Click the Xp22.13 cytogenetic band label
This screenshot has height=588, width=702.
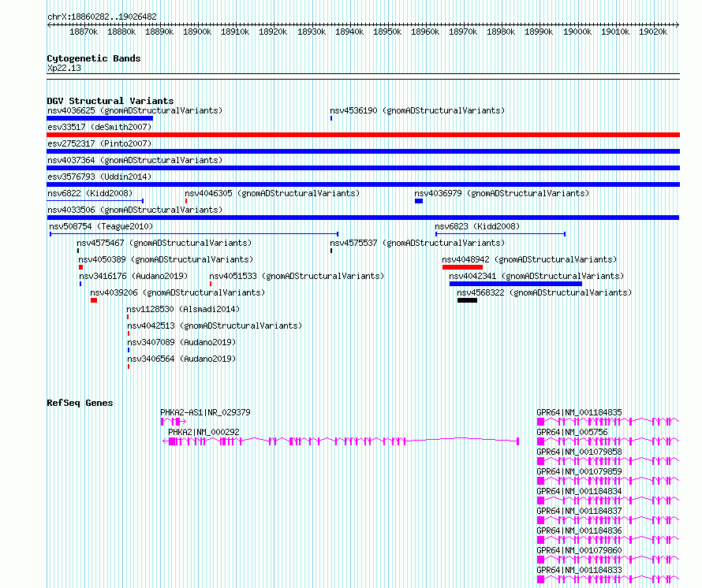64,69
